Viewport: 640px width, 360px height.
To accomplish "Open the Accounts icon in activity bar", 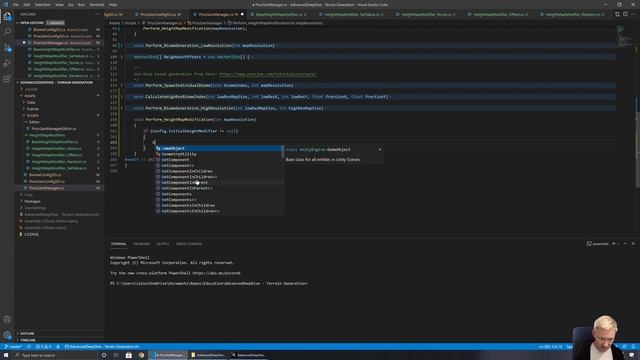I will (7, 319).
